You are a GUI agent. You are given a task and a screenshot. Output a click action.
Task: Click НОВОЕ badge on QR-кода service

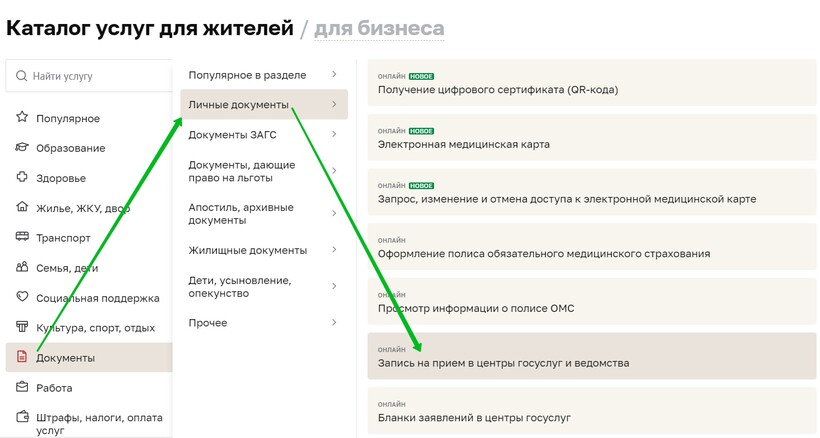[422, 76]
